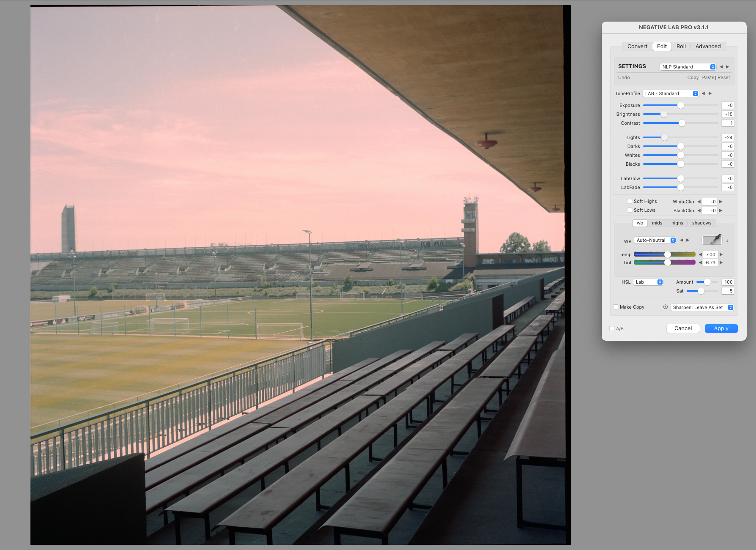Viewport: 756px width, 550px height.
Task: Click the Cancel button
Action: [683, 328]
